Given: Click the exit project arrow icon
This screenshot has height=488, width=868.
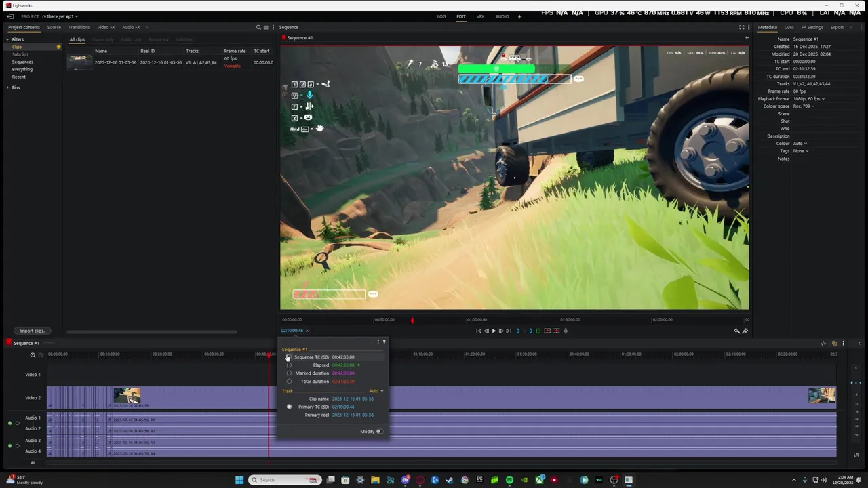Looking at the screenshot, I should click(x=10, y=16).
